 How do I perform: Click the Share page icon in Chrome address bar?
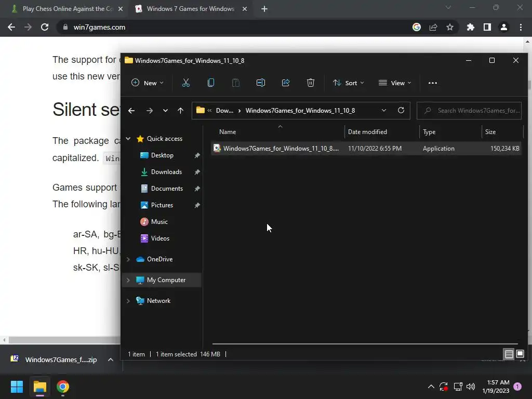(433, 27)
